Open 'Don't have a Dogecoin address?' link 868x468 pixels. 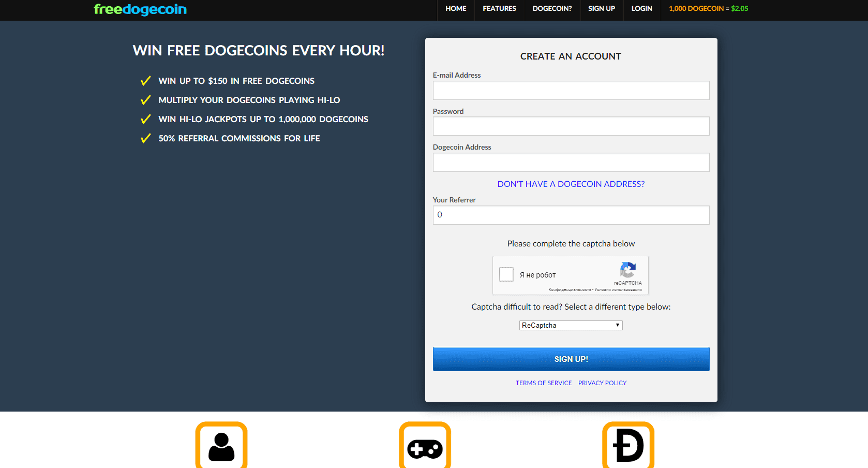point(571,184)
